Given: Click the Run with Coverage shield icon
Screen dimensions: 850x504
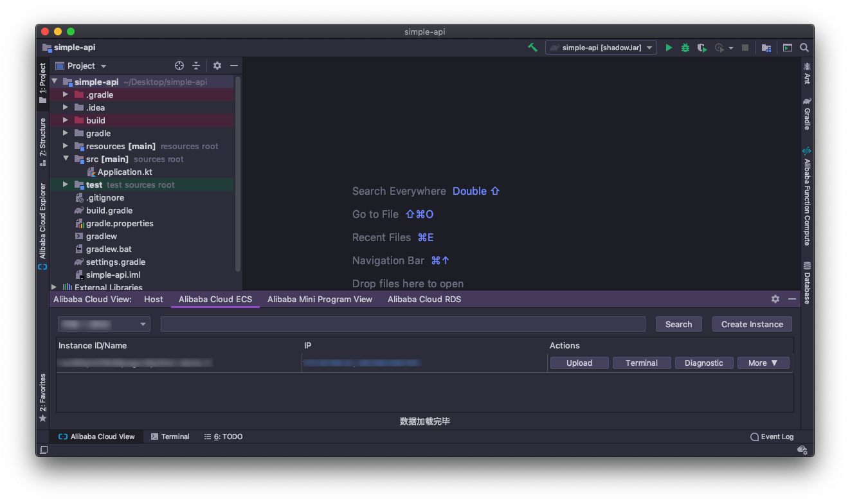Looking at the screenshot, I should coord(702,48).
